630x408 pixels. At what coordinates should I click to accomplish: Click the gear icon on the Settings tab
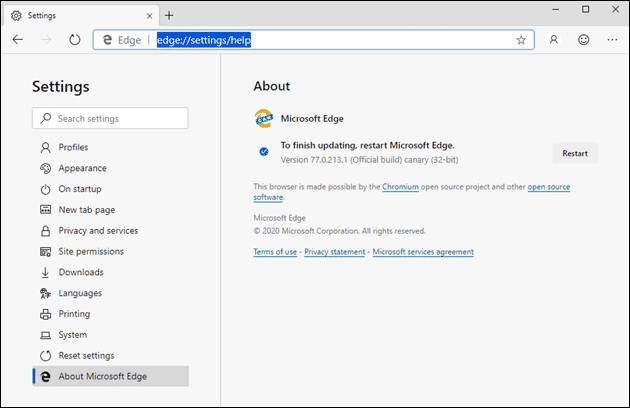[16, 16]
